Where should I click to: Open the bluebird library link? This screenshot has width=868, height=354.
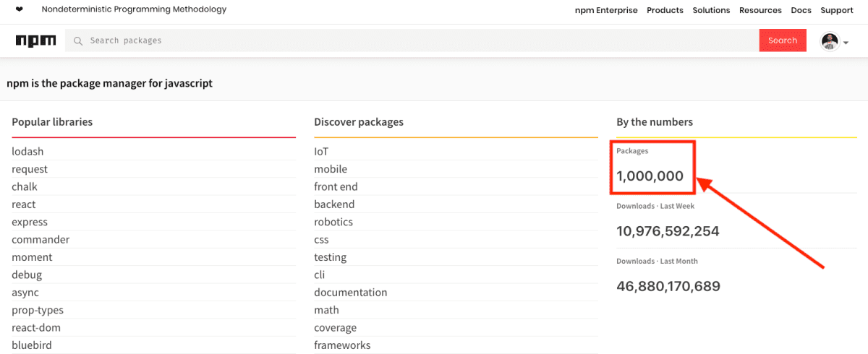click(32, 345)
